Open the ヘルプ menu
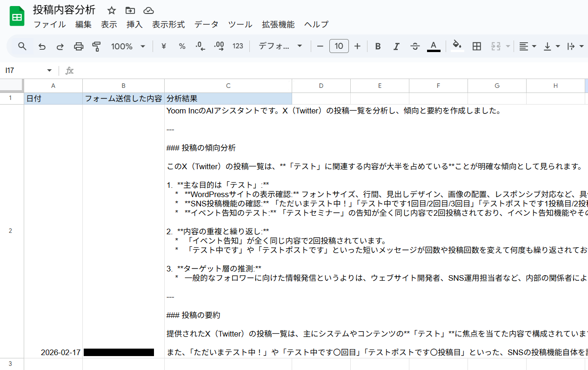The height and width of the screenshot is (370, 588). coord(316,25)
